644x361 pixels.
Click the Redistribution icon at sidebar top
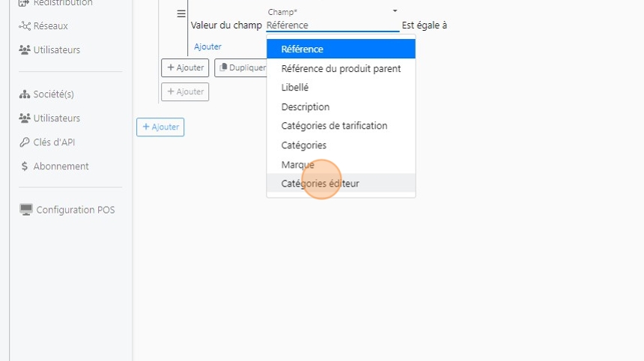tap(24, 3)
